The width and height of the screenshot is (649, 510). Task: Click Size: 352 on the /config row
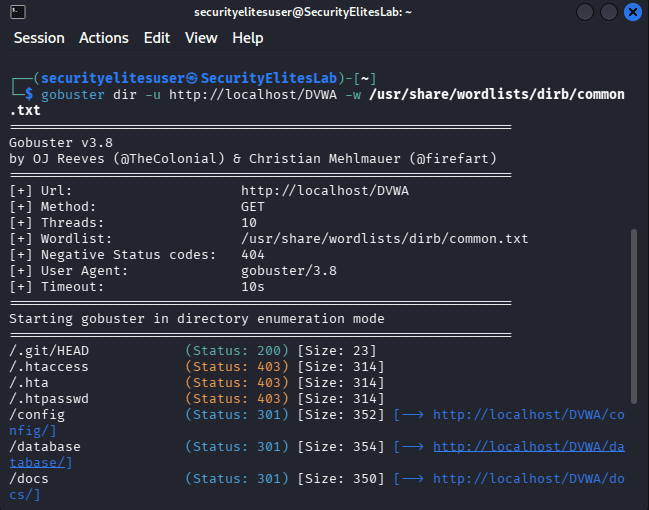[341, 414]
